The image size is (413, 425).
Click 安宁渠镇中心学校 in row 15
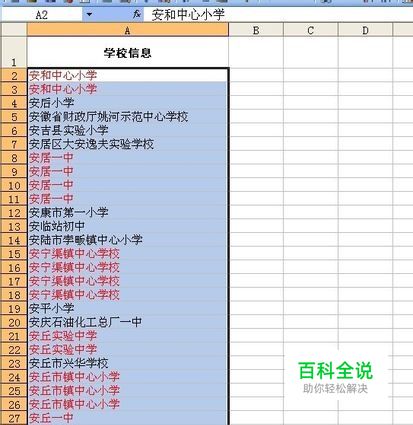[128, 254]
